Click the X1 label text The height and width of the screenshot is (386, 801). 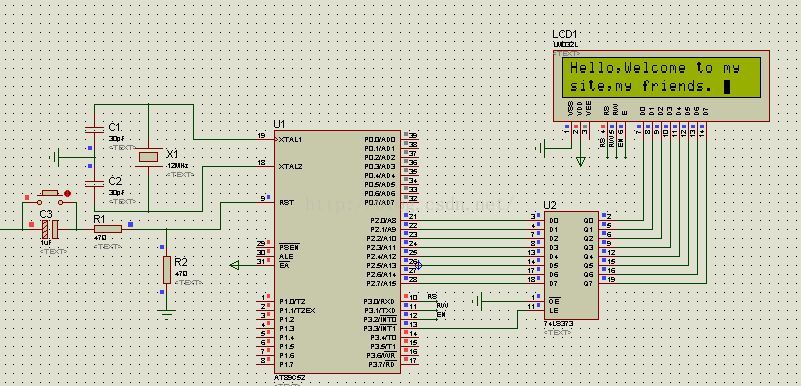pos(172,154)
